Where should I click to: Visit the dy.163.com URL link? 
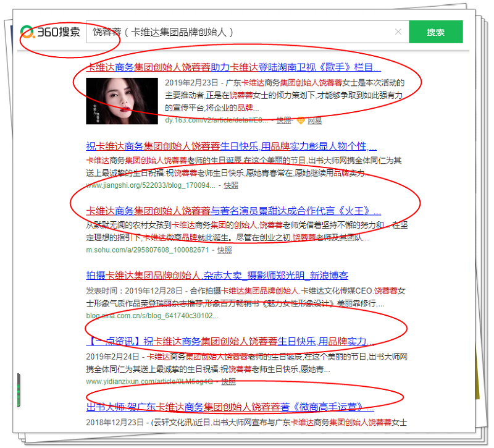click(216, 120)
